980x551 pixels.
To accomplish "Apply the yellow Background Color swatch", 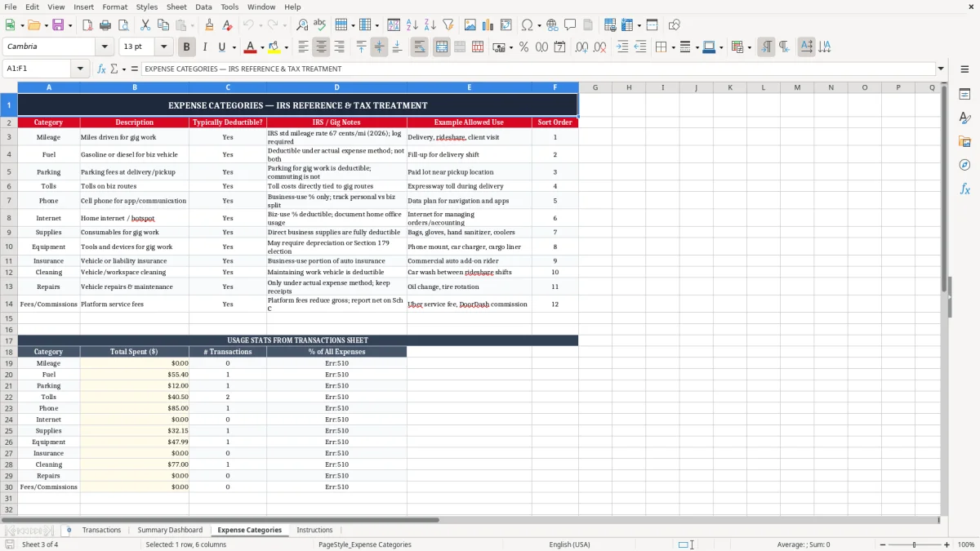I will (x=274, y=47).
